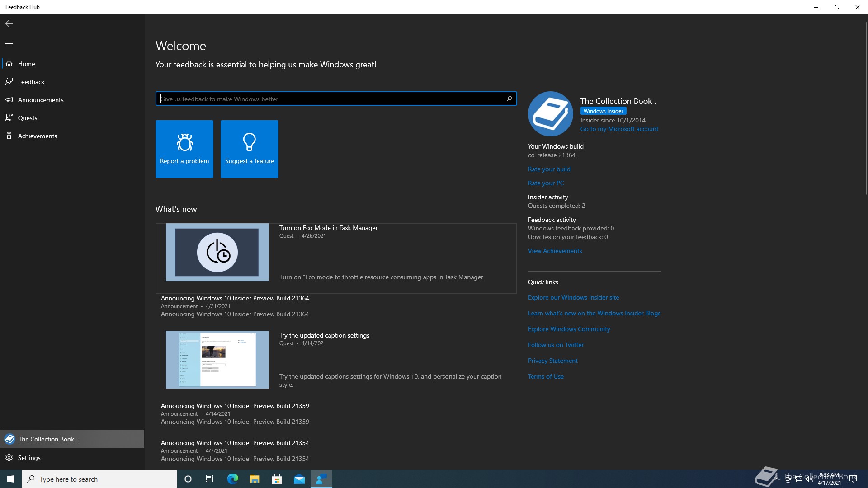
Task: Click the back arrow icon
Action: pos(9,23)
